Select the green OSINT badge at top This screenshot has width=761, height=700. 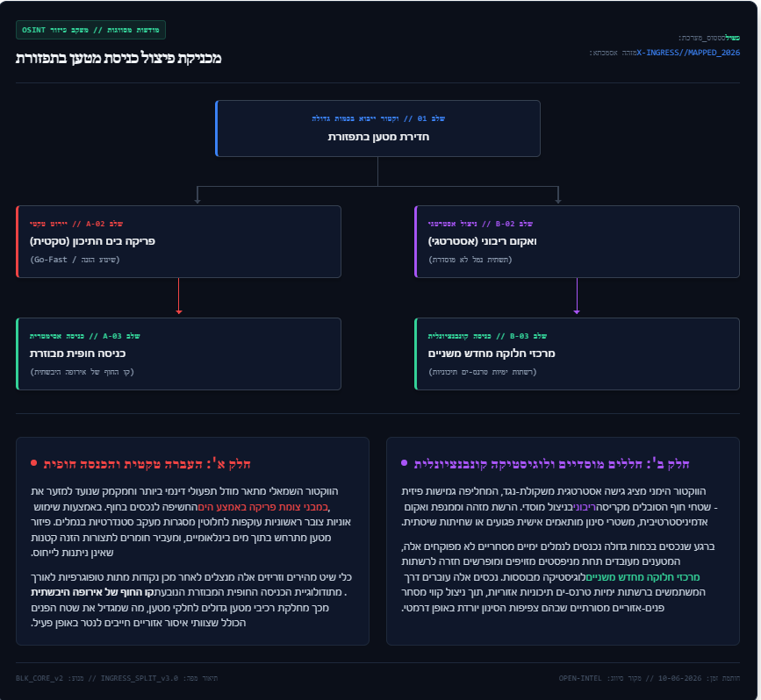point(90,30)
